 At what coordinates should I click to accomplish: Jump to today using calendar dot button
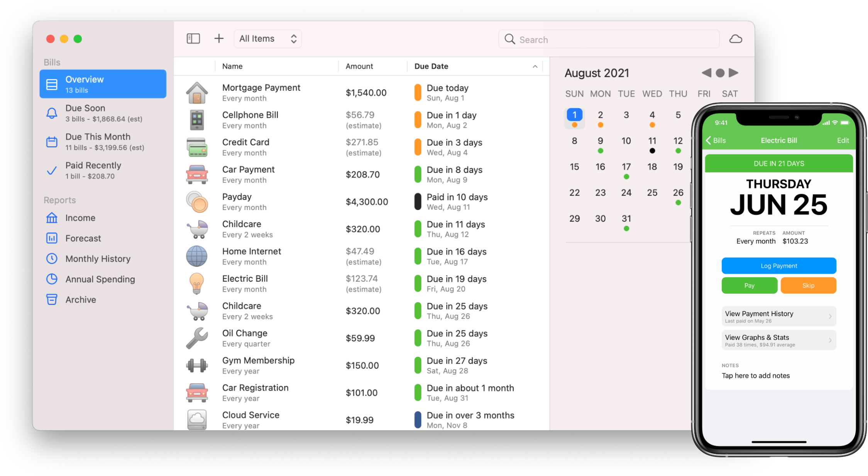720,73
